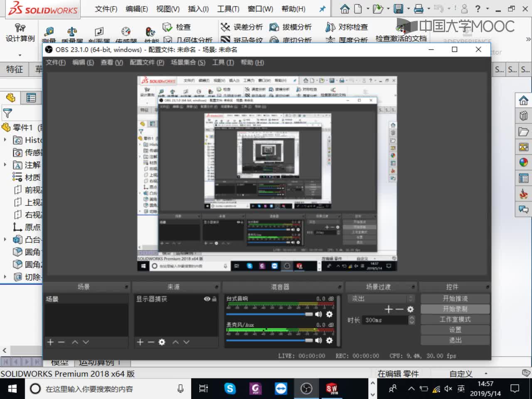The width and height of the screenshot is (532, 399).
Task: Open Appearances color ball icon in task pane
Action: (524, 163)
